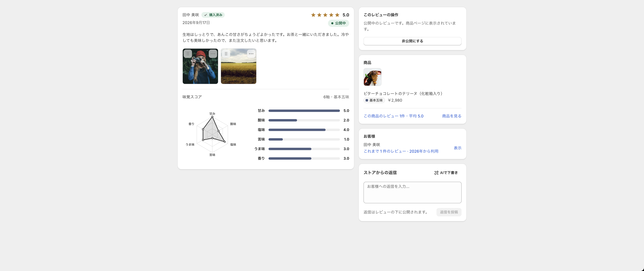Open the wheat field review photo

click(x=238, y=66)
